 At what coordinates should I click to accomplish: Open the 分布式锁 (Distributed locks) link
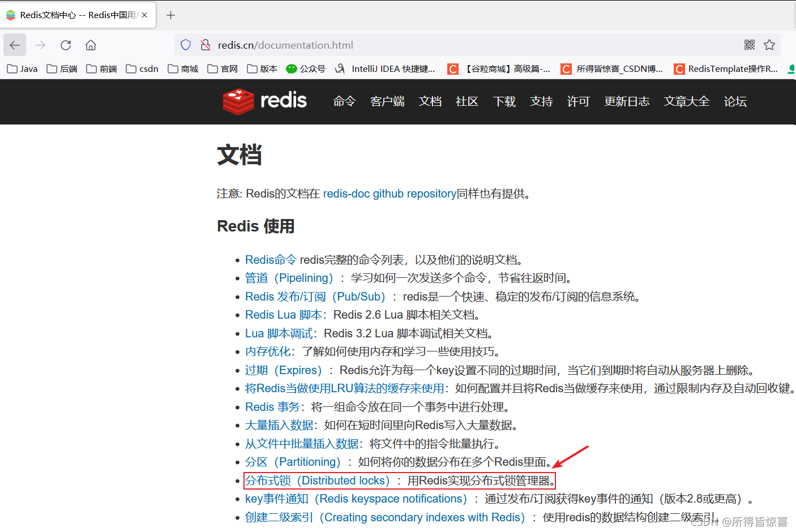click(318, 480)
